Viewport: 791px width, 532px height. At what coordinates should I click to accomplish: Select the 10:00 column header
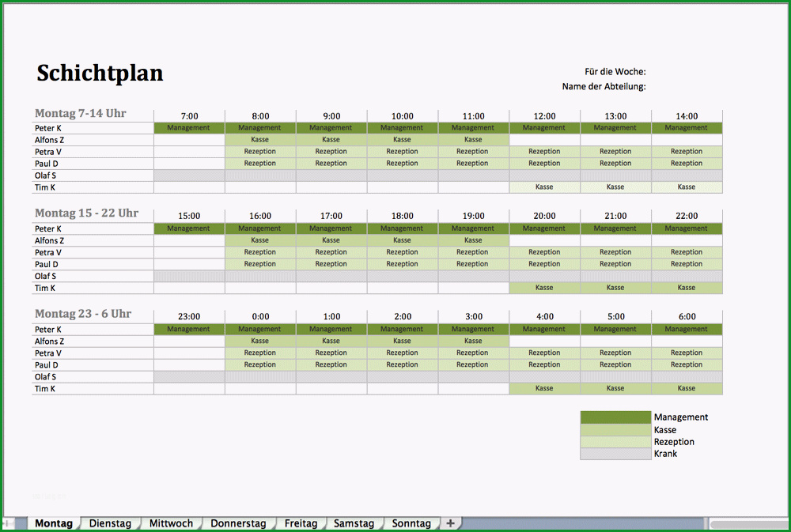[x=402, y=116]
